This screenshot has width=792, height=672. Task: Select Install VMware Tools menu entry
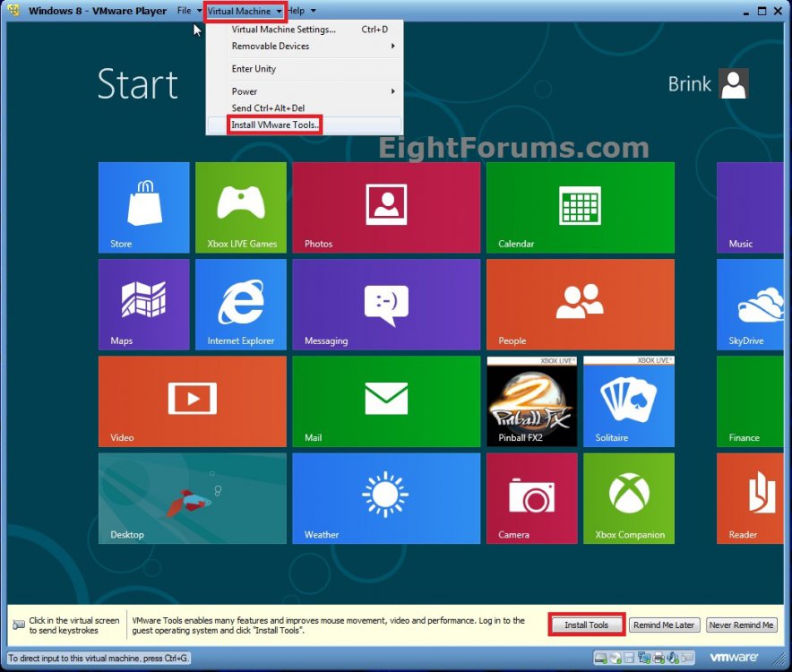[x=273, y=125]
